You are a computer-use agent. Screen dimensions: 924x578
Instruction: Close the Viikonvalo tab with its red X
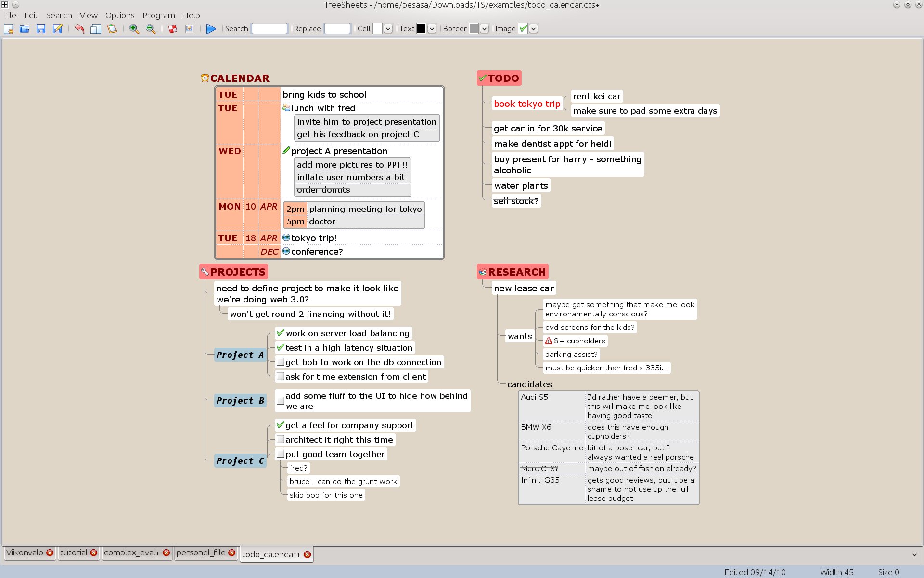[50, 552]
